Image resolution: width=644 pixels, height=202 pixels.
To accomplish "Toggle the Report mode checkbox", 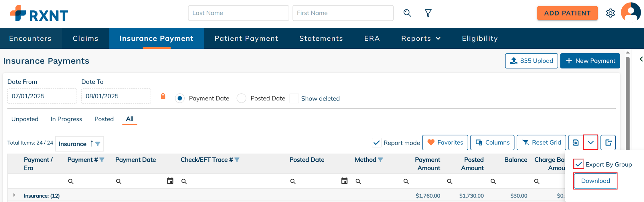I will (x=376, y=143).
